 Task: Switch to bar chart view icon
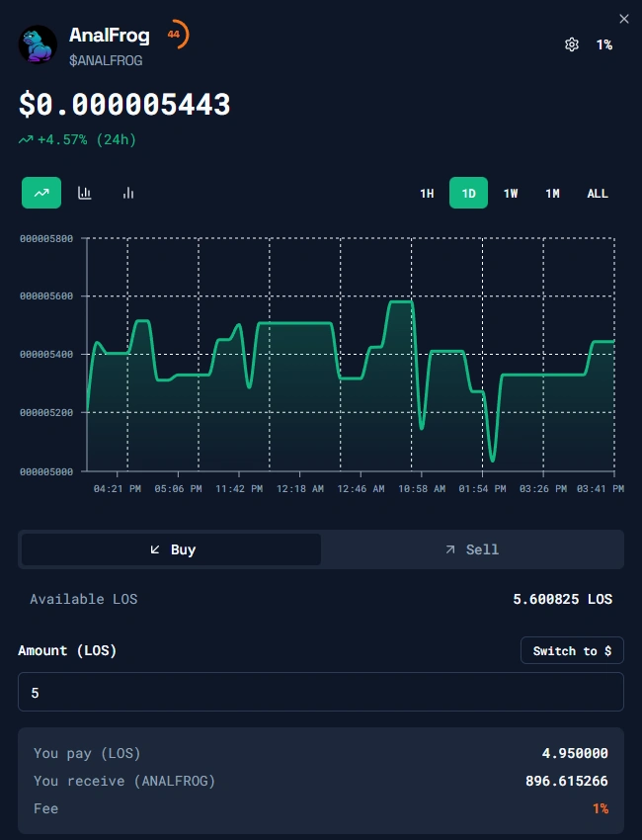coord(128,193)
